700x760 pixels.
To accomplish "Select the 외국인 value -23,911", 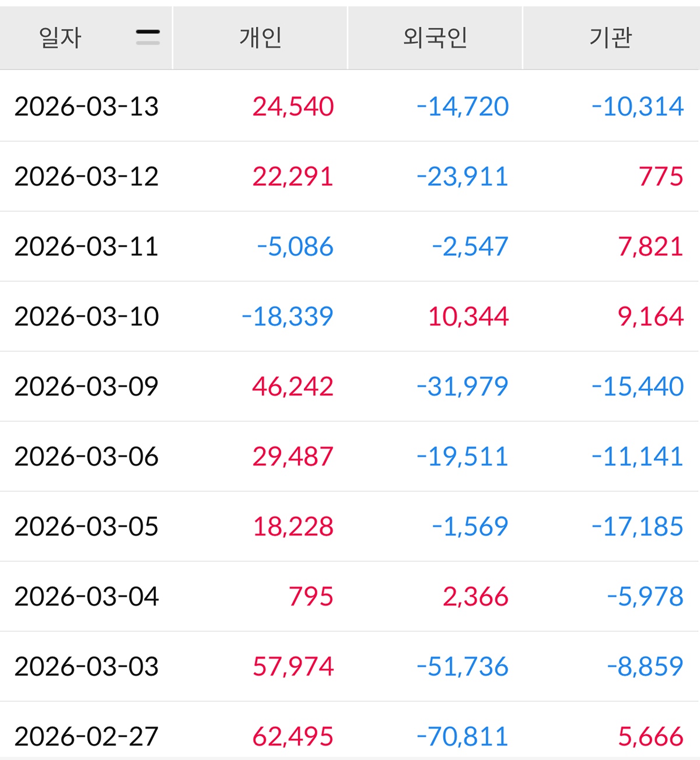I will pyautogui.click(x=463, y=177).
